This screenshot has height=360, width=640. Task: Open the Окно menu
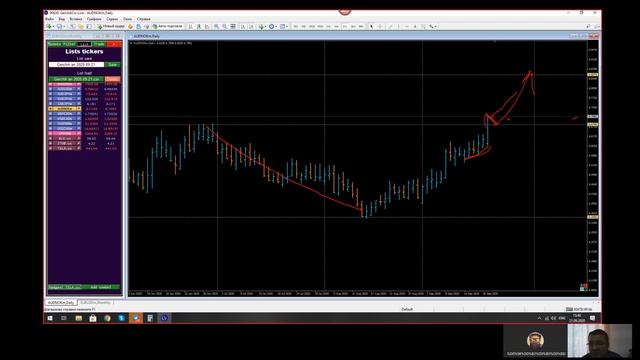coord(127,19)
